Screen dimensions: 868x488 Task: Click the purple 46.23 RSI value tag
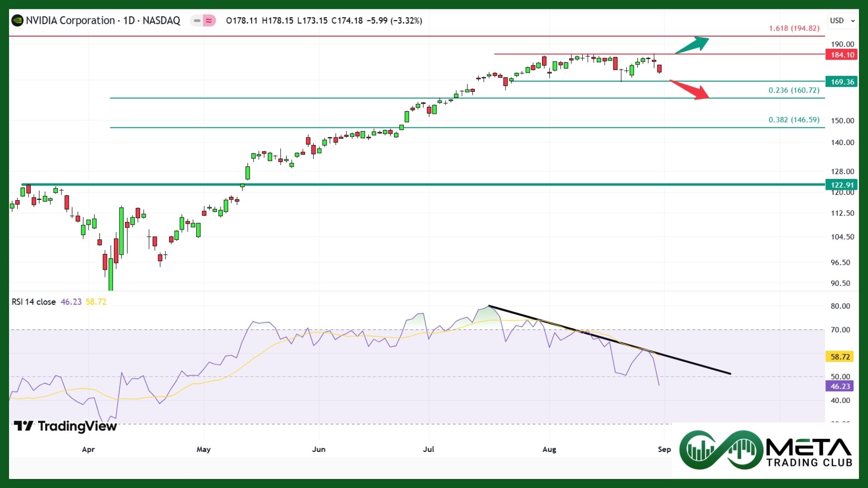click(840, 386)
